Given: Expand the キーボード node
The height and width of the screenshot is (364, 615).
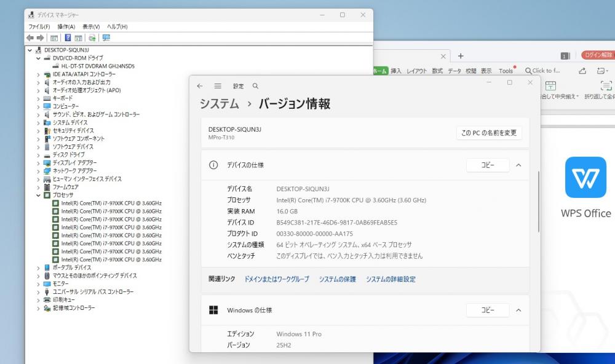Looking at the screenshot, I should 38,98.
